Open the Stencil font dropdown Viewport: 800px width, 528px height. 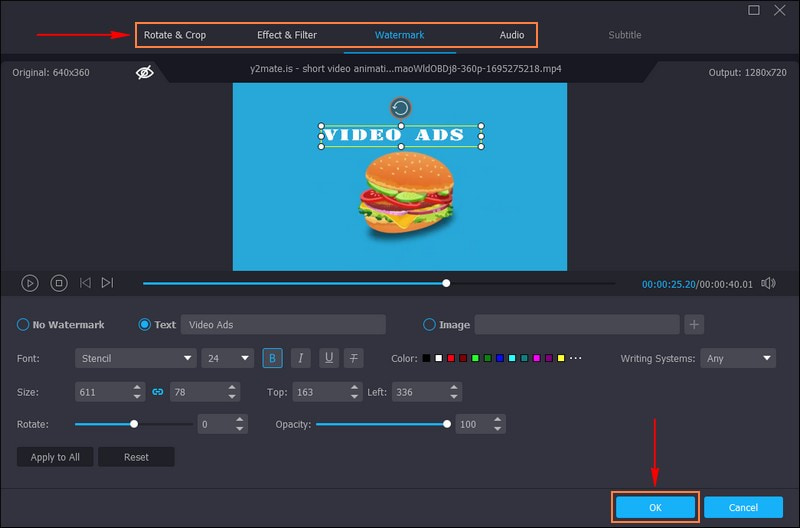point(136,358)
